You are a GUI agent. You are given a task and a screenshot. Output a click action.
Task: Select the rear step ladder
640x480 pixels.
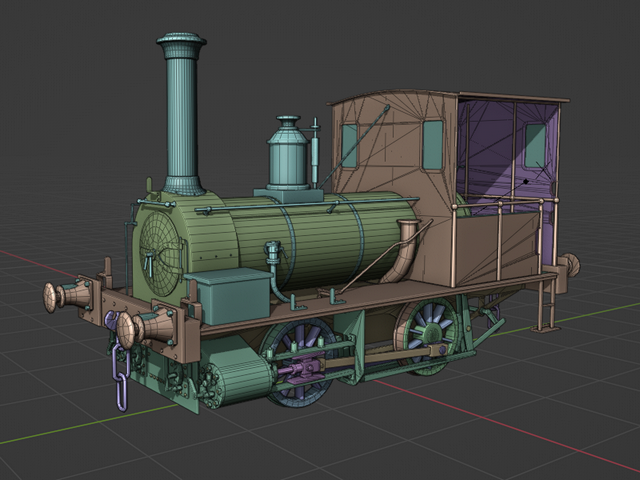(547, 303)
